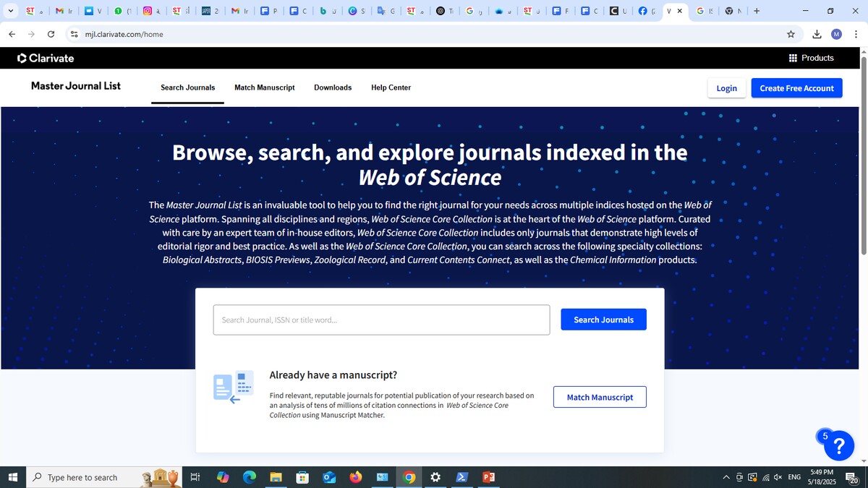The width and height of the screenshot is (868, 488).
Task: Click the Chrome icon on the taskbar
Action: tap(409, 477)
